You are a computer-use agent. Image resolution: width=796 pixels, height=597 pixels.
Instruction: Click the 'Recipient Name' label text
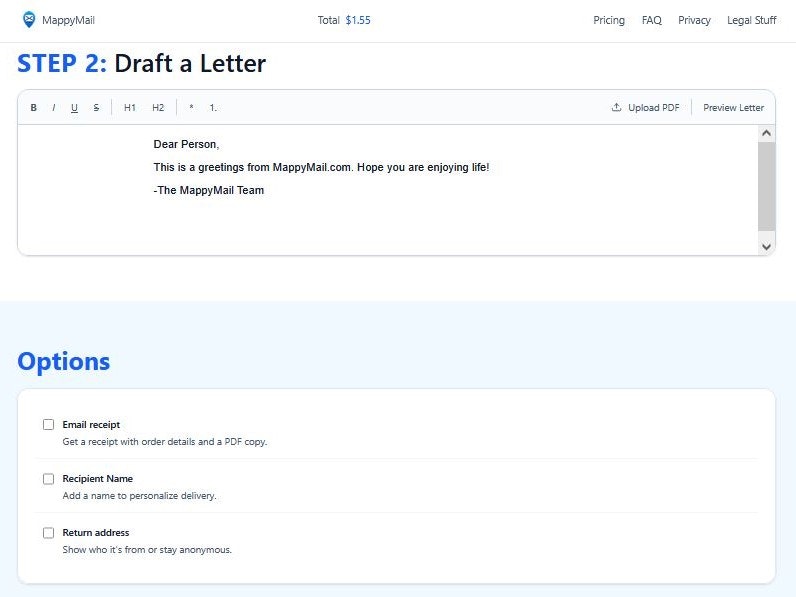pos(97,479)
